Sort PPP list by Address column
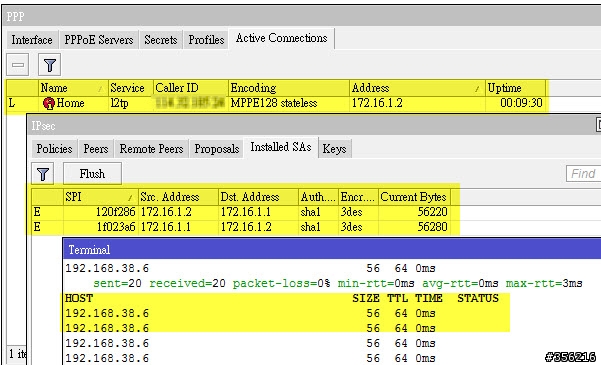 pos(417,88)
